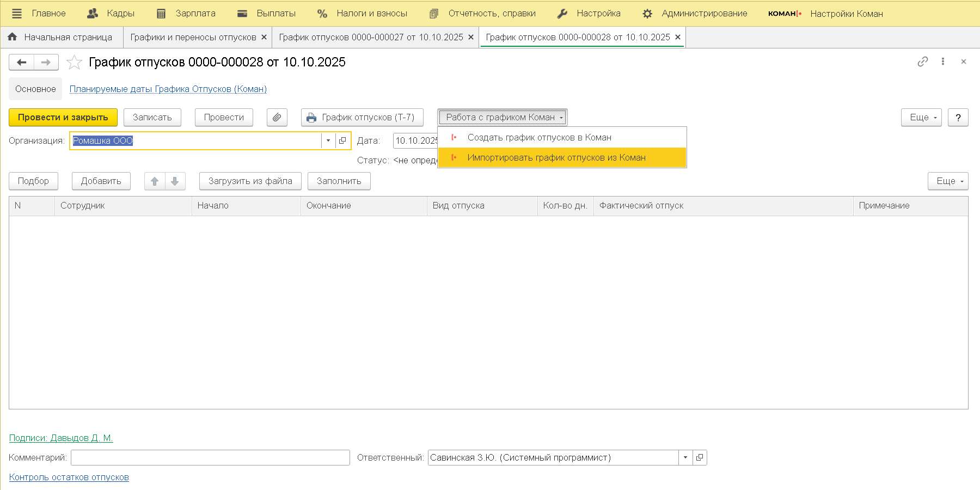Move row up with up arrow
The image size is (980, 490).
click(x=155, y=181)
